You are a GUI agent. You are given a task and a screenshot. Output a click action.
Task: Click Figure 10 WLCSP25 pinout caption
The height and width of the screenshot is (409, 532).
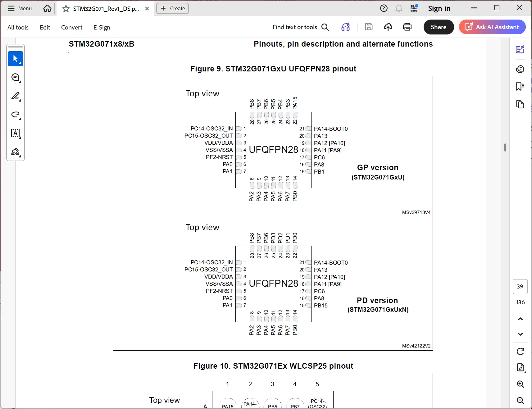pyautogui.click(x=273, y=366)
